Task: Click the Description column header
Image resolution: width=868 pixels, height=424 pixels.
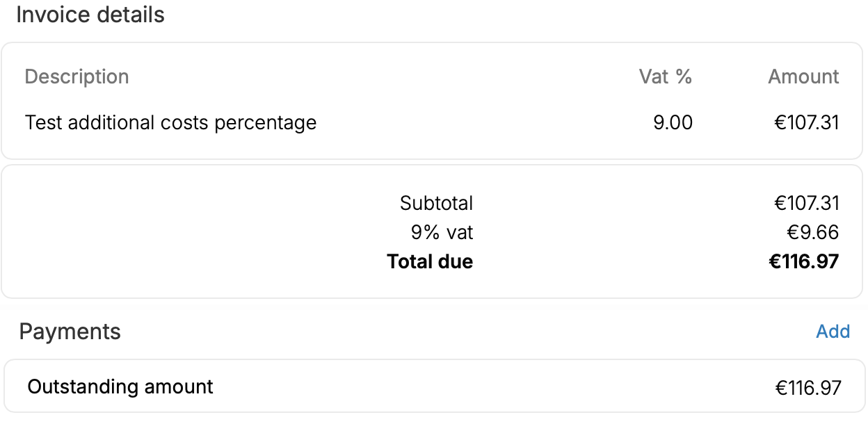Action: 77,76
